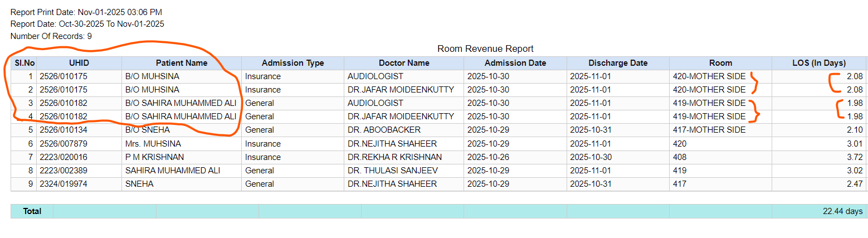Click doctor DR. THULASI SANJEEV cell

coord(392,171)
